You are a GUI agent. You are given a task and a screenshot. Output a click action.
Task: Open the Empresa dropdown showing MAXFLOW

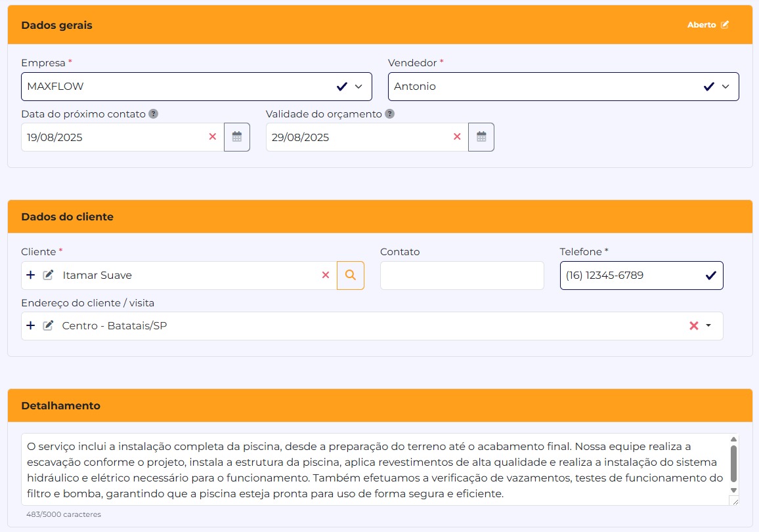point(358,86)
